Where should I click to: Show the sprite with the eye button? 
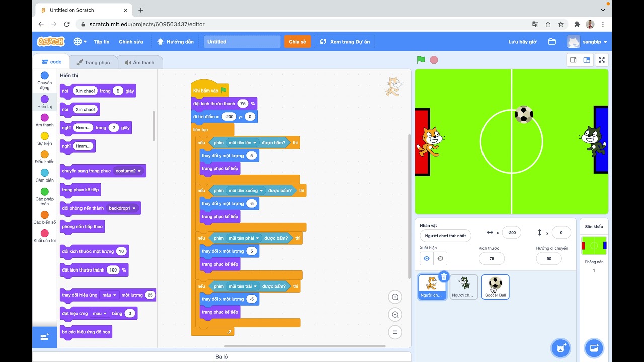[x=427, y=258]
